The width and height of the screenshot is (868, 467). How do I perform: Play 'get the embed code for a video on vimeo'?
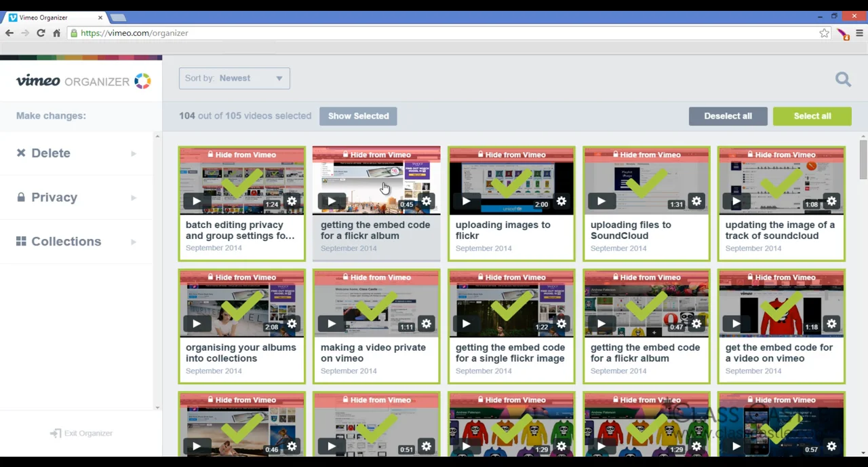click(x=736, y=324)
